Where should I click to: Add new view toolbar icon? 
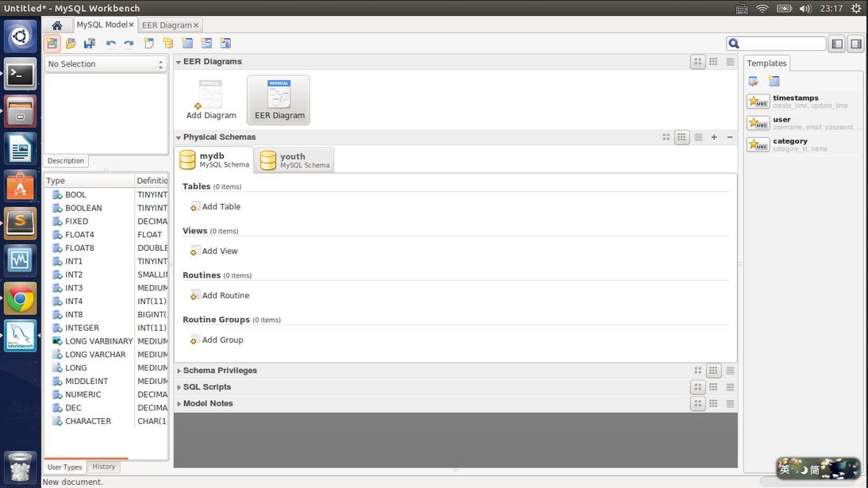(206, 43)
